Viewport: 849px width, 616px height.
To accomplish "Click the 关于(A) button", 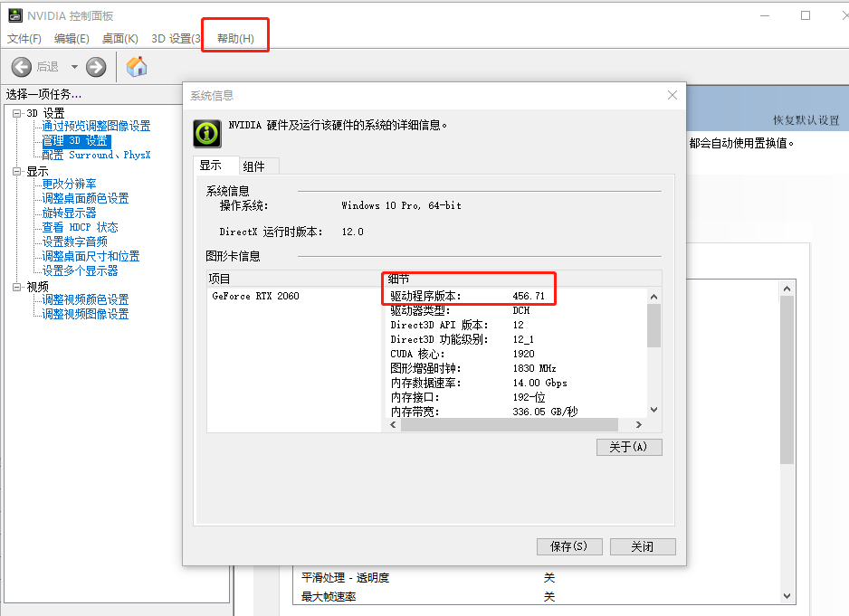I will 628,447.
